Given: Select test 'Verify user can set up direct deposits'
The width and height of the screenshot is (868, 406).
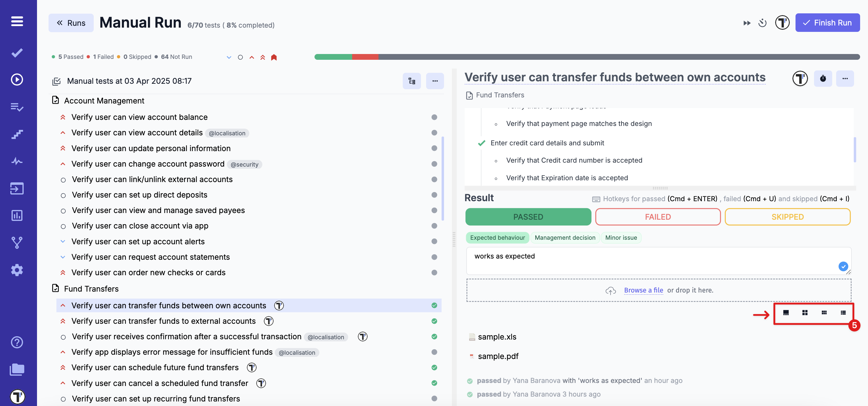Looking at the screenshot, I should [x=140, y=195].
